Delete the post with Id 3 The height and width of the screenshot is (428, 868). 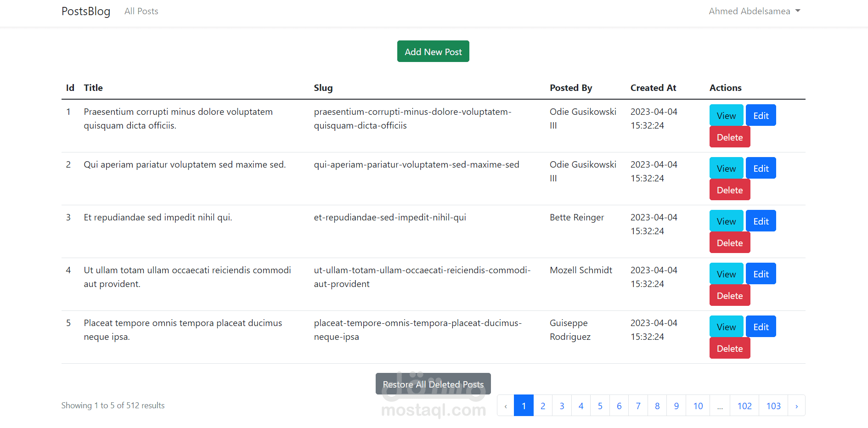(729, 242)
